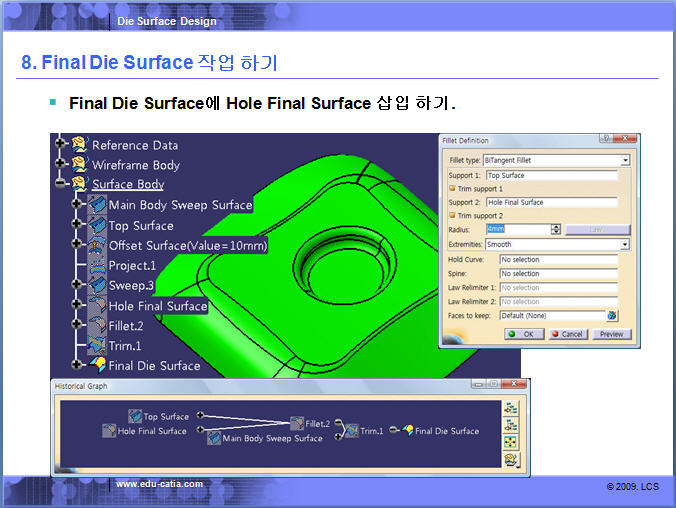Open the Extremities dropdown
This screenshot has height=508, width=676.
[625, 244]
